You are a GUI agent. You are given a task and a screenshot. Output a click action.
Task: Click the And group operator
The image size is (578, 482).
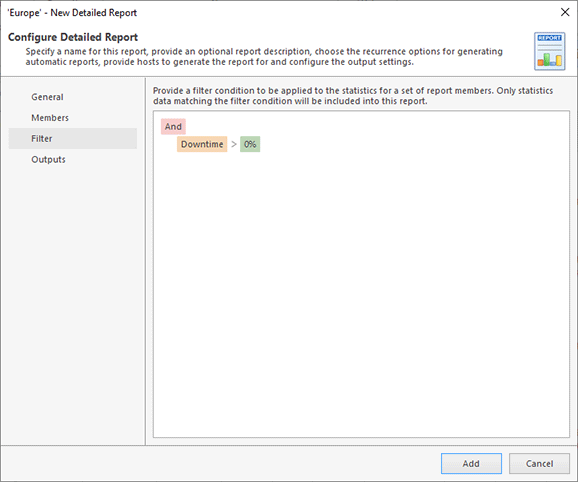(x=173, y=126)
